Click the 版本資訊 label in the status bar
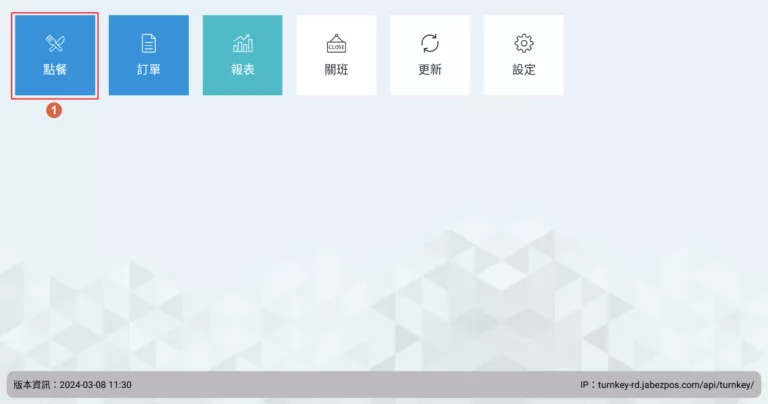Image resolution: width=768 pixels, height=404 pixels. (34, 385)
